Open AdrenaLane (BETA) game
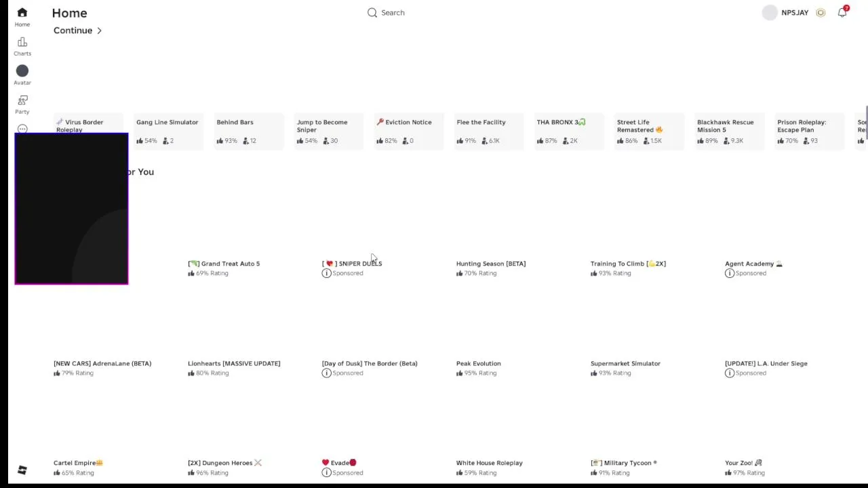 [102, 363]
